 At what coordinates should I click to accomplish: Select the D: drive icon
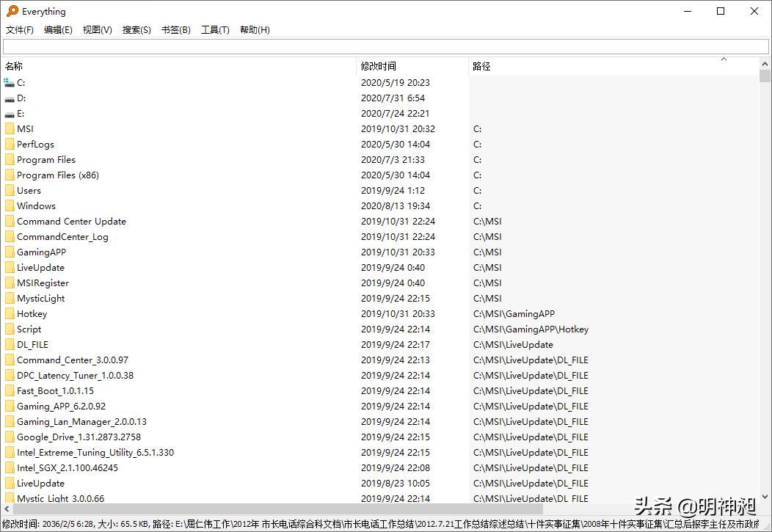(9, 98)
